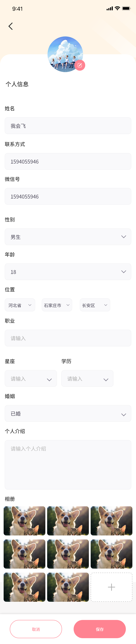Expand the 星座 dropdown
This screenshot has height=644, width=136.
pyautogui.click(x=31, y=379)
